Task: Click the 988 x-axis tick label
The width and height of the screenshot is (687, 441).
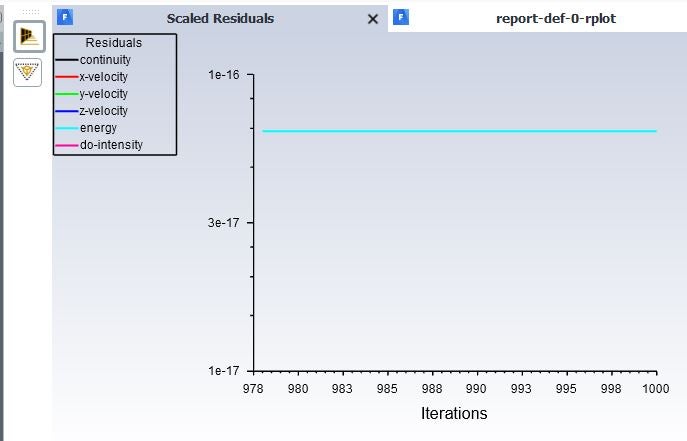Action: pos(432,389)
